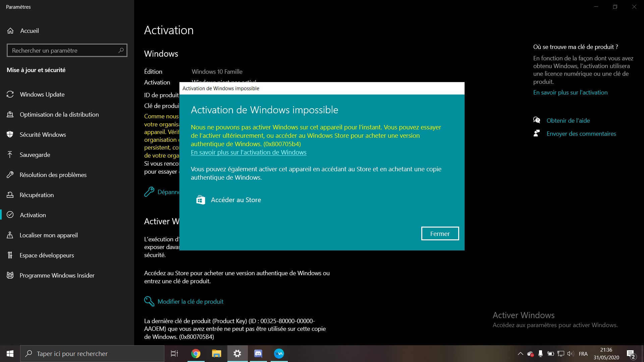Image resolution: width=644 pixels, height=362 pixels.
Task: Open Résolution des problèmes wrench item
Action: coord(53,175)
